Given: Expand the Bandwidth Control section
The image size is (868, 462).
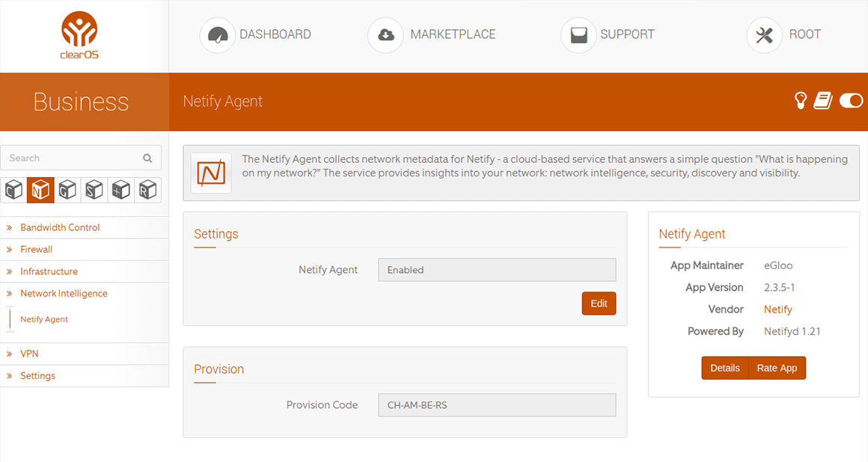Looking at the screenshot, I should (x=60, y=227).
